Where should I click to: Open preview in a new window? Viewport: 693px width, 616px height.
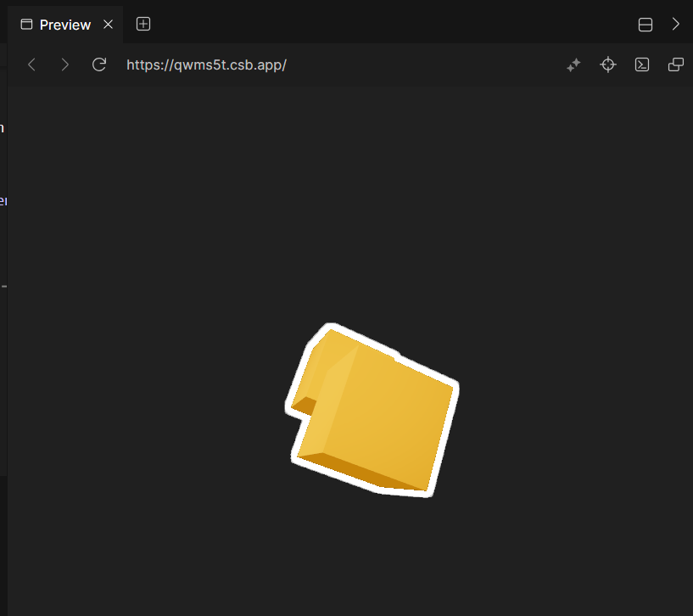pyautogui.click(x=675, y=64)
